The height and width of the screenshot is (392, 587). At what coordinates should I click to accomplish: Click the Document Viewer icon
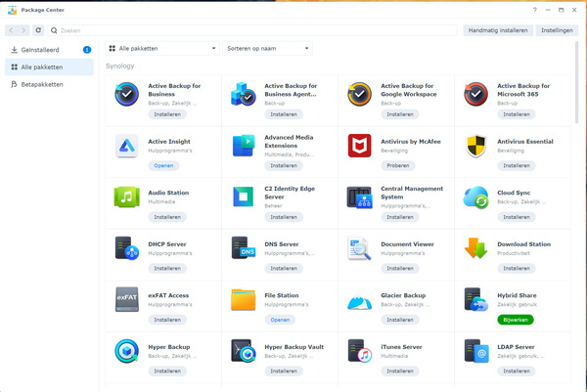coord(359,248)
